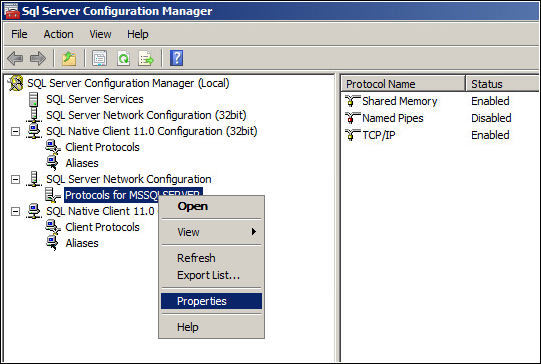This screenshot has height=364, width=541.
Task: Click the Forward arrow toolbar button
Action: [38, 58]
